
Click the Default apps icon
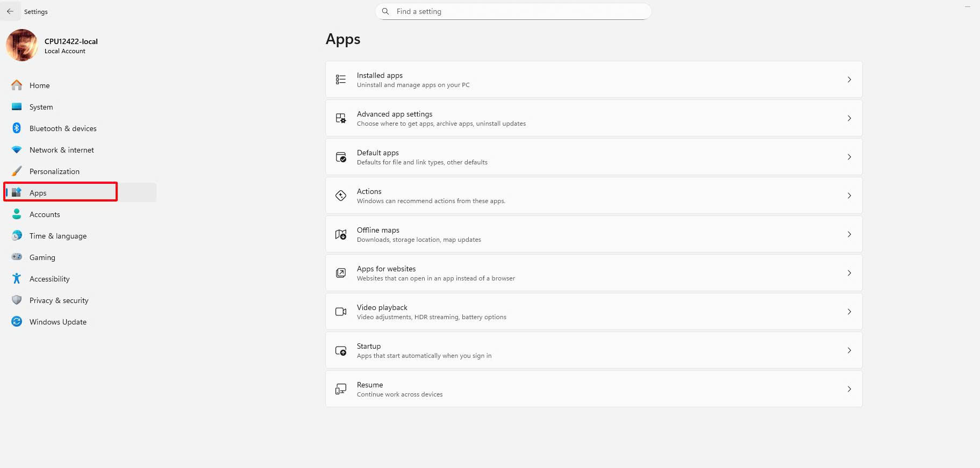click(341, 157)
